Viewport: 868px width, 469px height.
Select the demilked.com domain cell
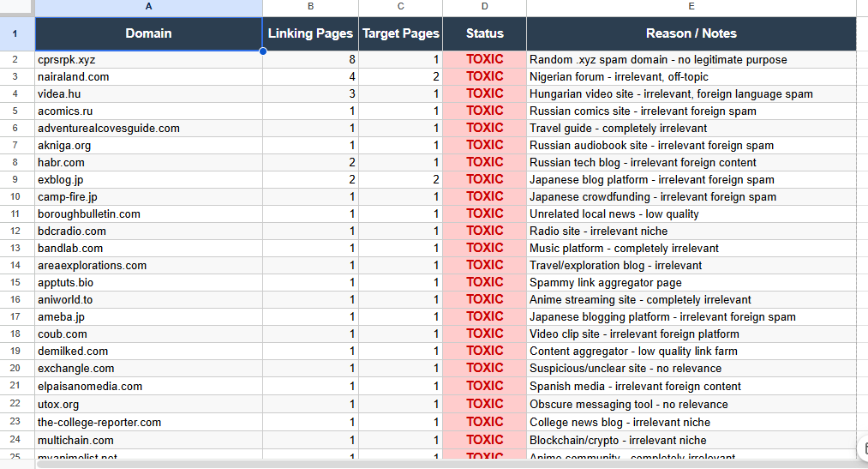[148, 352]
